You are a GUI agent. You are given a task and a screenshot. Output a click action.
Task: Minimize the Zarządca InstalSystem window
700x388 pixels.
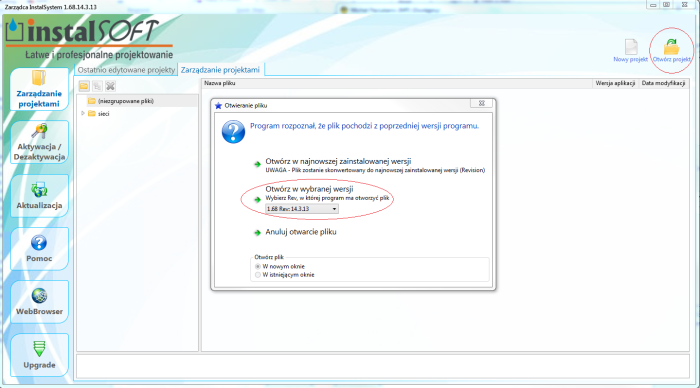653,4
